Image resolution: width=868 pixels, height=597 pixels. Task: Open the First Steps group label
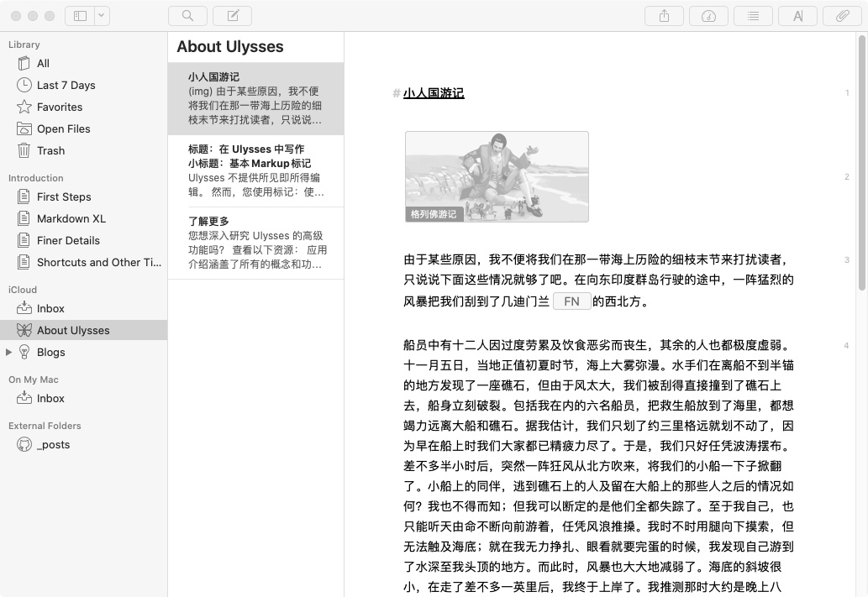click(64, 196)
